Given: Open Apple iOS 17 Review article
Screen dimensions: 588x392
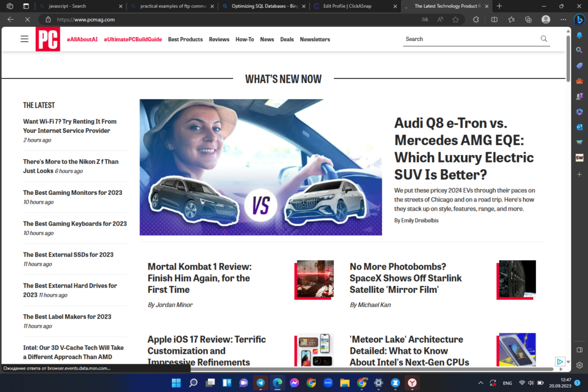Looking at the screenshot, I should pos(207,351).
